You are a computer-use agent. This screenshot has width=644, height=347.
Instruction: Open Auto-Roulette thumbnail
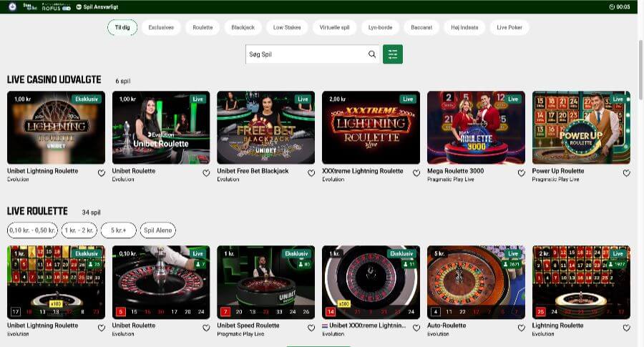tap(476, 282)
